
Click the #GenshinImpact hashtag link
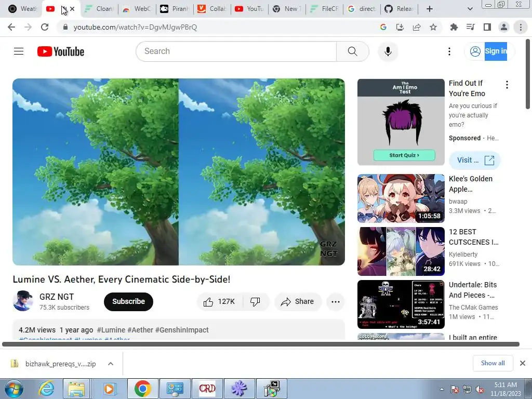pos(182,330)
